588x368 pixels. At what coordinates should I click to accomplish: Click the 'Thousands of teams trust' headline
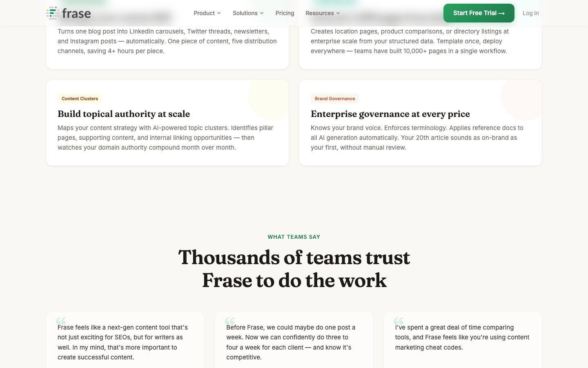[294, 257]
